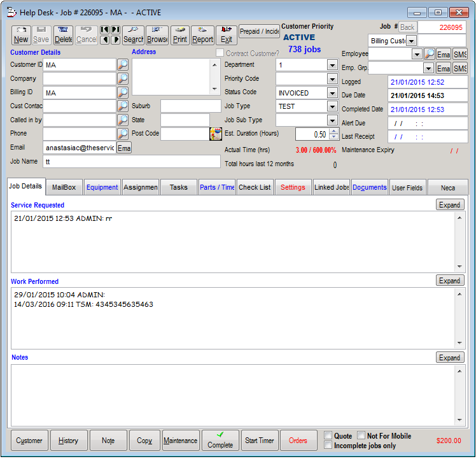Click the Start Timer button
This screenshot has width=476, height=459.
[259, 441]
